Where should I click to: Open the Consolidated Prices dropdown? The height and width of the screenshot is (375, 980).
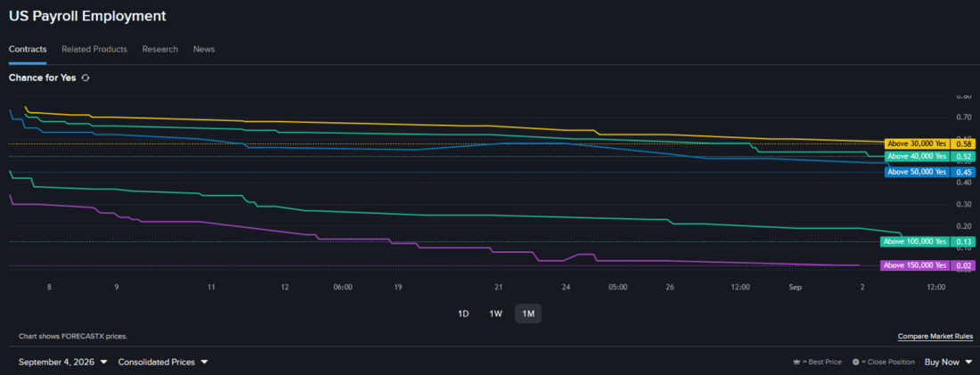tap(163, 362)
